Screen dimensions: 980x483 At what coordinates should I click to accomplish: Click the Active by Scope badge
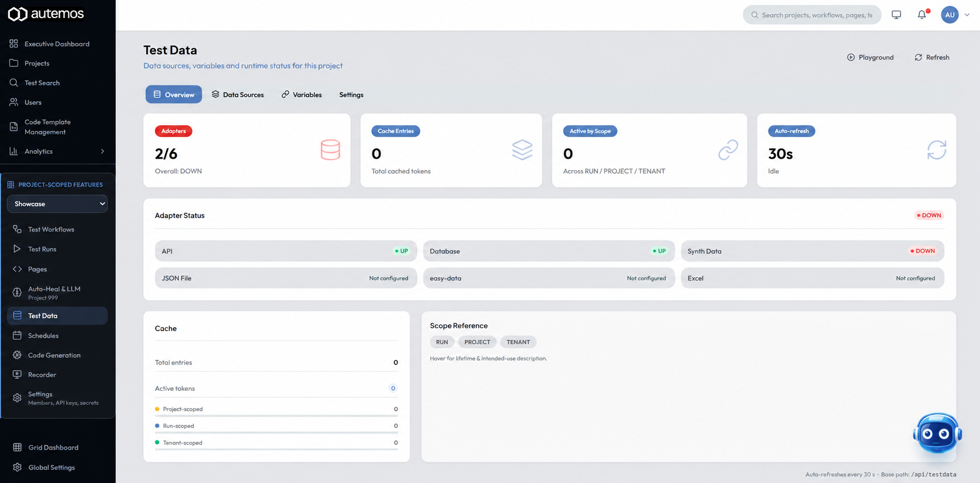[x=590, y=131]
